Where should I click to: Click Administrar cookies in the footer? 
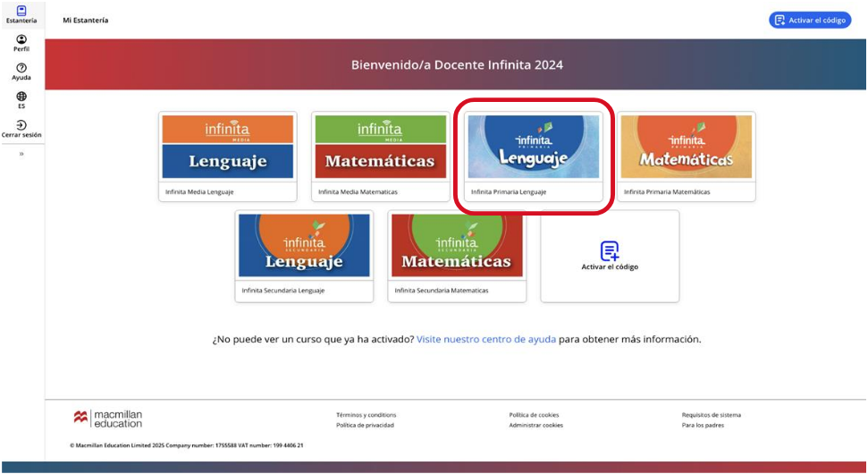coord(535,426)
